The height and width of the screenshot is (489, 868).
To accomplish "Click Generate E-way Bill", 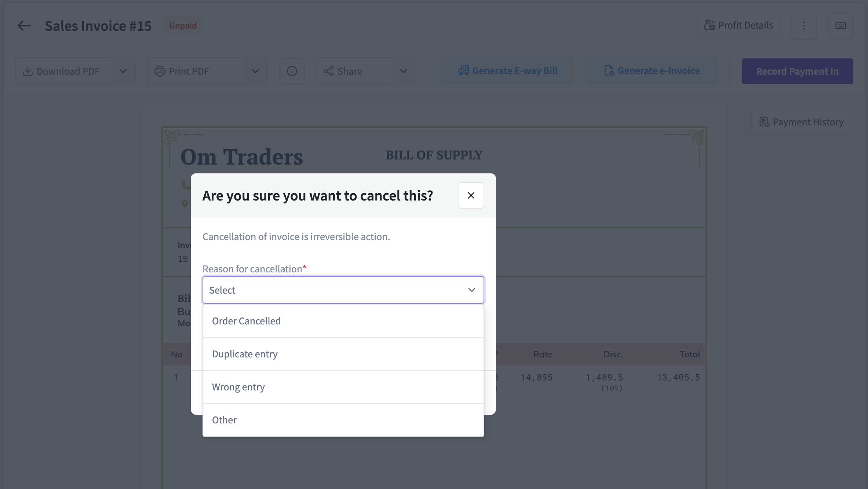I will (508, 71).
